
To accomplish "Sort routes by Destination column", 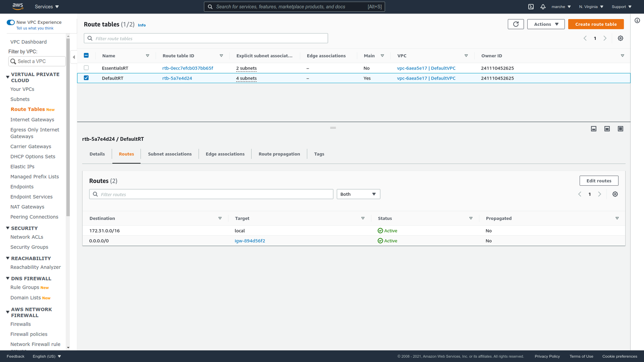I will pyautogui.click(x=220, y=218).
